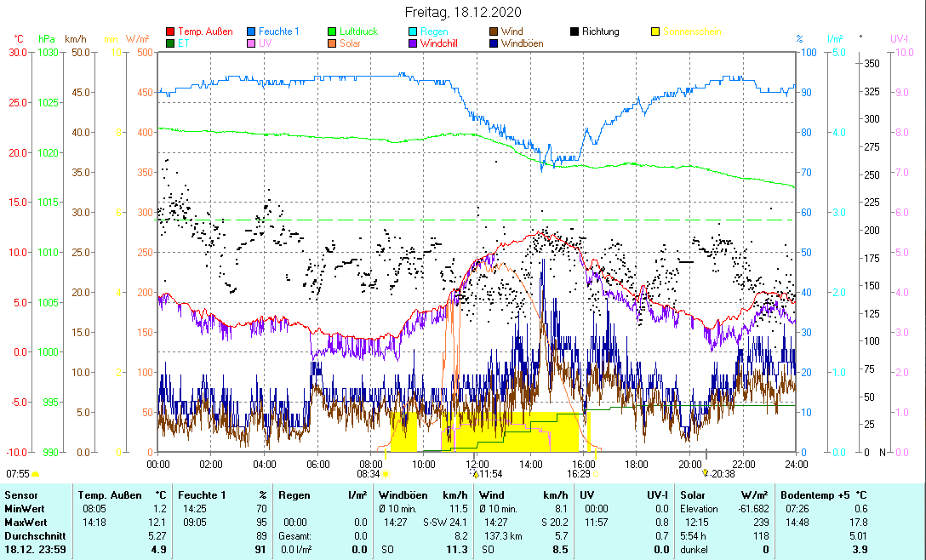Click the 'hPa' pressure axis unit label
Image resolution: width=926 pixels, height=560 pixels.
point(47,40)
